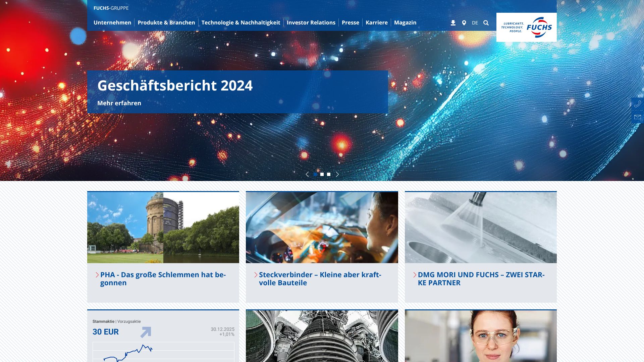The image size is (644, 362).
Task: Go to previous slide arrow
Action: pos(307,174)
